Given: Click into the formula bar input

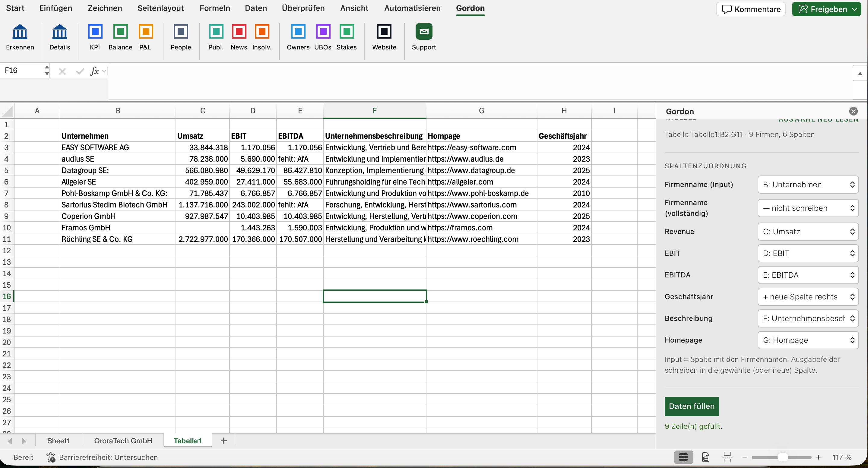Looking at the screenshot, I should coord(480,83).
